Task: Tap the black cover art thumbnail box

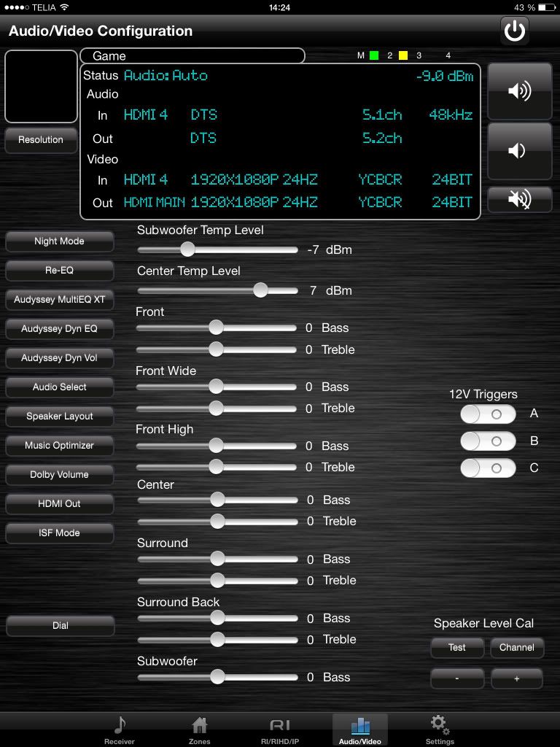Action: coord(41,86)
